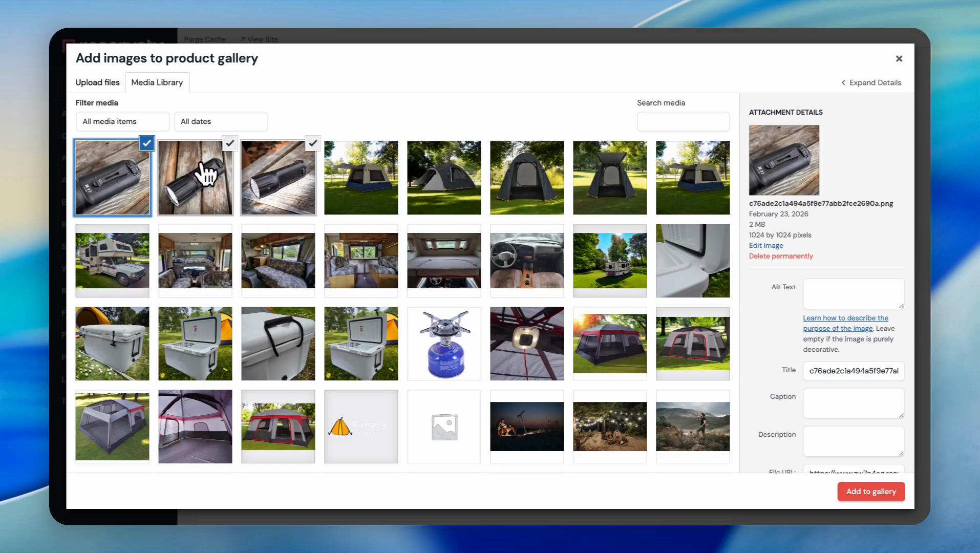Click the Alt Text field
980x553 pixels.
pyautogui.click(x=853, y=293)
